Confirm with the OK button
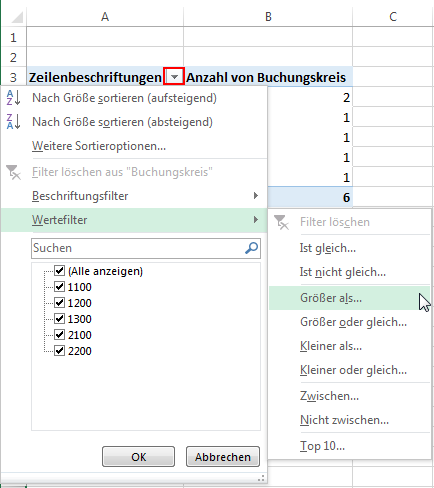 click(138, 457)
